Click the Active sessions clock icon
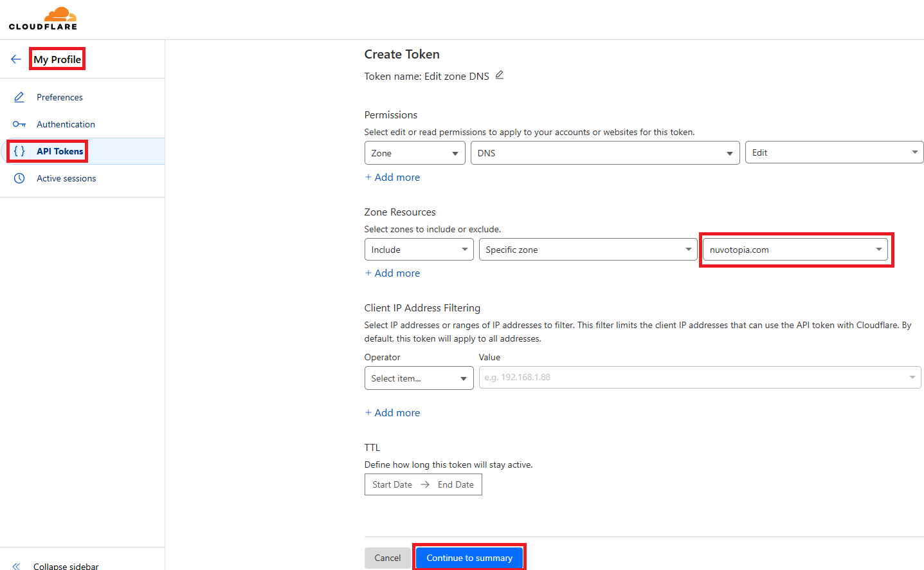 coord(19,178)
